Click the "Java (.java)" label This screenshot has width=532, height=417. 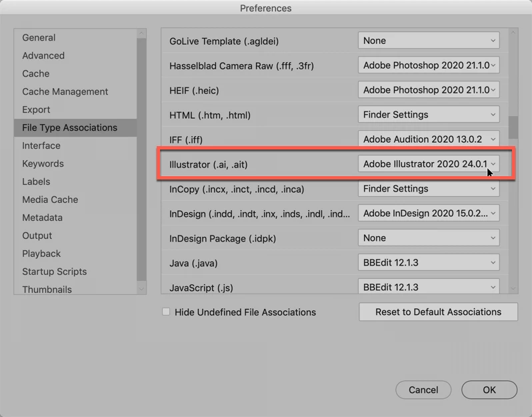[193, 263]
